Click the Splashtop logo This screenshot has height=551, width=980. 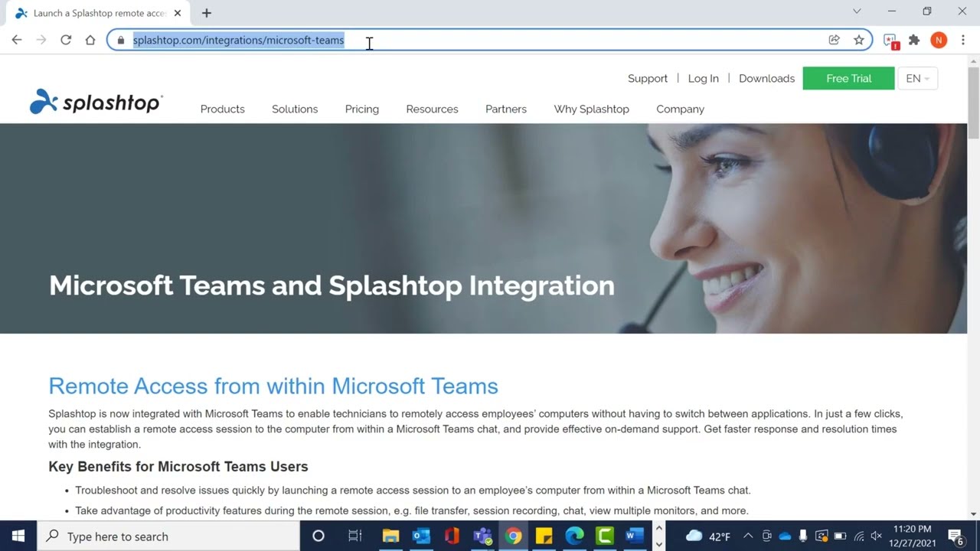(x=96, y=102)
